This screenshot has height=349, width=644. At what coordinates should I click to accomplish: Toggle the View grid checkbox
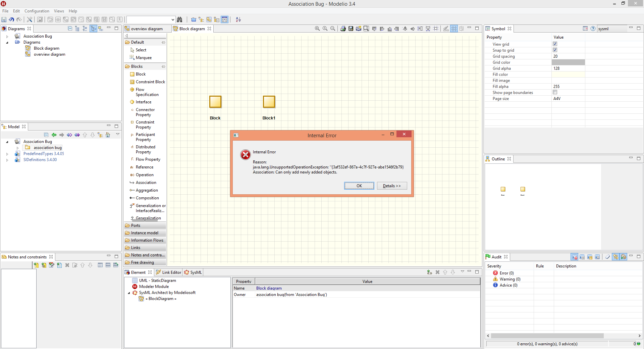[555, 44]
